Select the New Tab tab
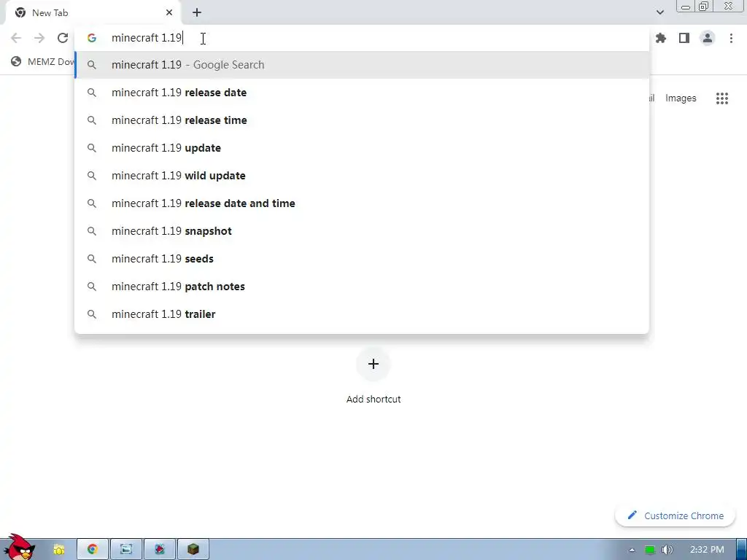The width and height of the screenshot is (747, 560). point(93,13)
